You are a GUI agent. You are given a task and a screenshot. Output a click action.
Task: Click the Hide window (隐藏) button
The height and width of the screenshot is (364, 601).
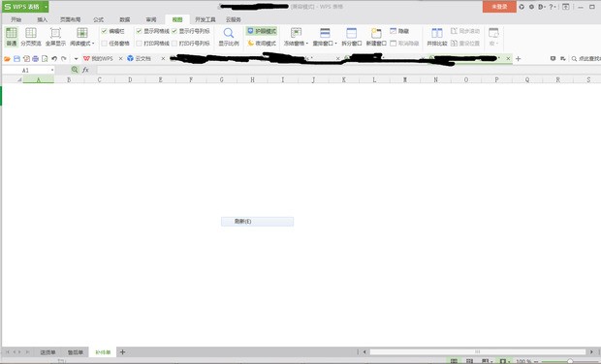coord(399,31)
